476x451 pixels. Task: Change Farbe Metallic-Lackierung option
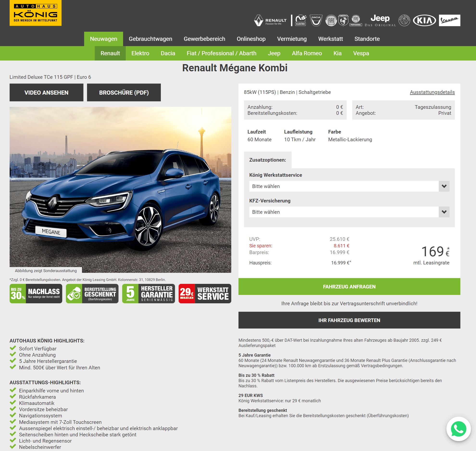pyautogui.click(x=350, y=140)
